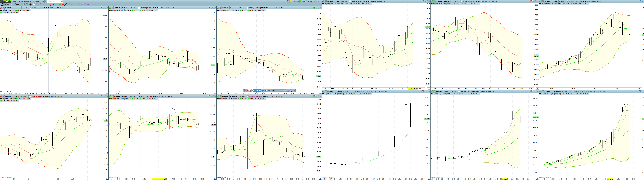Expand the indicators dropdown arrow beside Partager
The image size is (644, 180).
[252, 91]
